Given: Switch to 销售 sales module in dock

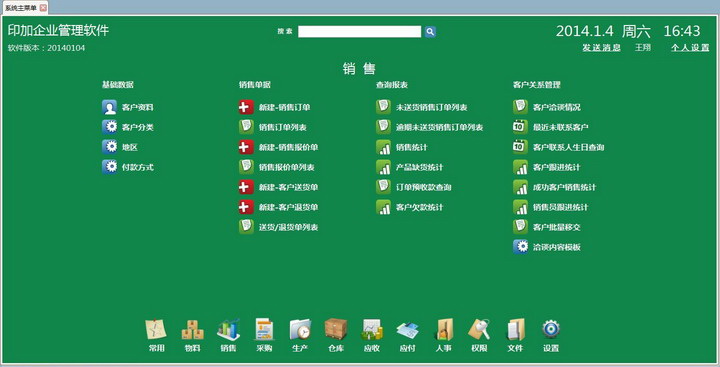Looking at the screenshot, I should [x=228, y=335].
